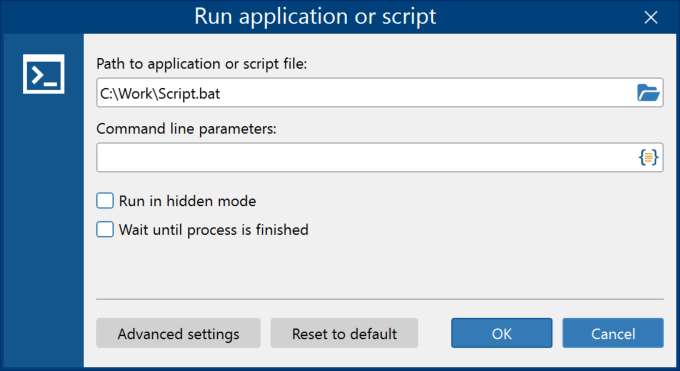680x371 pixels.
Task: Click Reset to default button
Action: pyautogui.click(x=344, y=333)
